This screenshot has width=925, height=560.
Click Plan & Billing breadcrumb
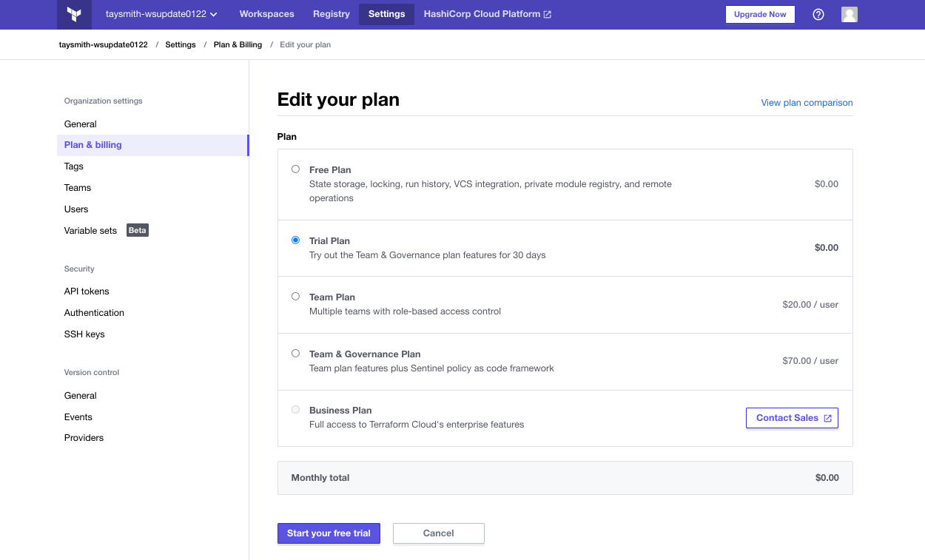click(238, 45)
